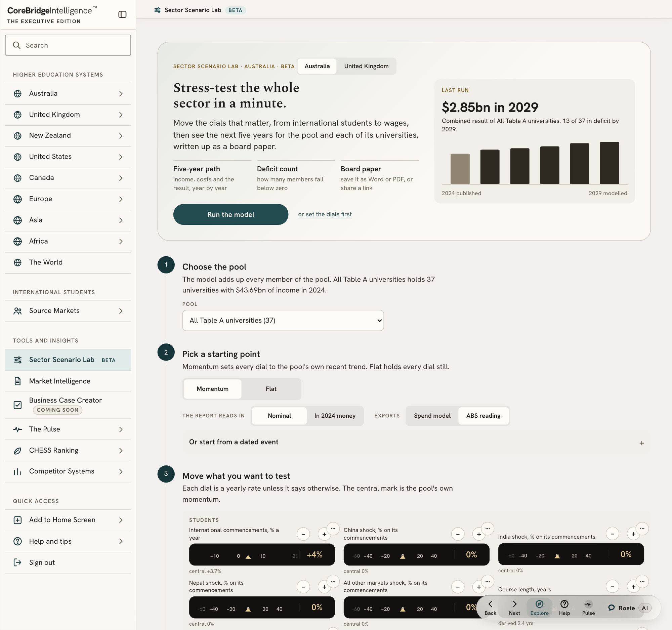Click the Business Case Creator checkbox icon

tap(17, 405)
